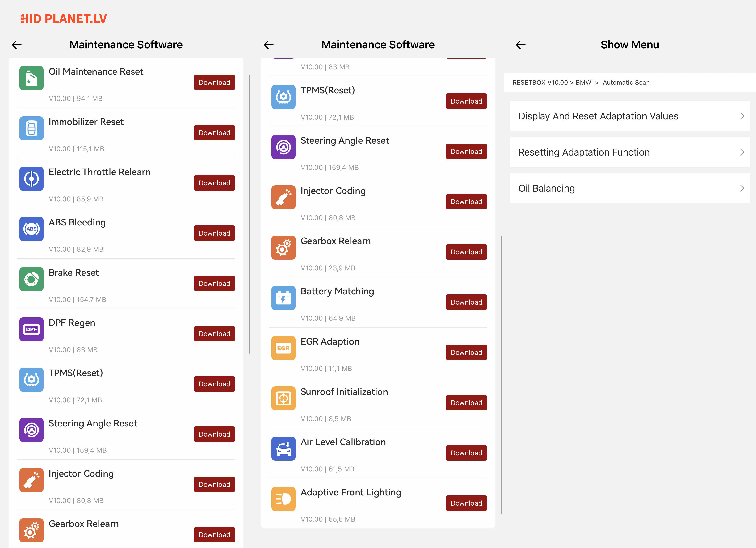Viewport: 756px width, 548px height.
Task: Click the Oil Maintenance Reset icon
Action: [x=31, y=78]
